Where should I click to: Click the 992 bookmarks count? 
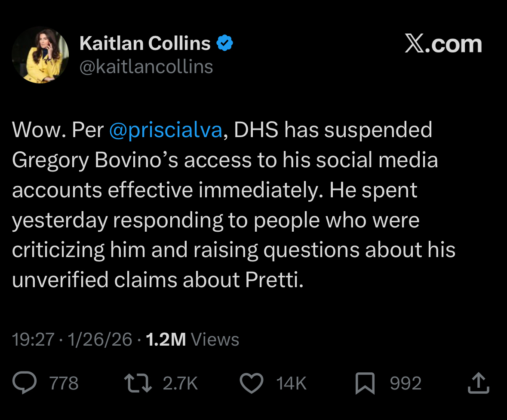point(406,383)
